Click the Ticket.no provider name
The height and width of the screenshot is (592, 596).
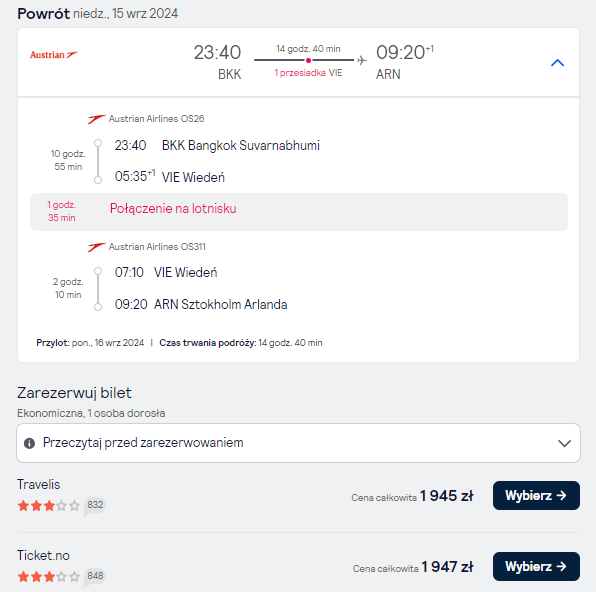point(43,555)
